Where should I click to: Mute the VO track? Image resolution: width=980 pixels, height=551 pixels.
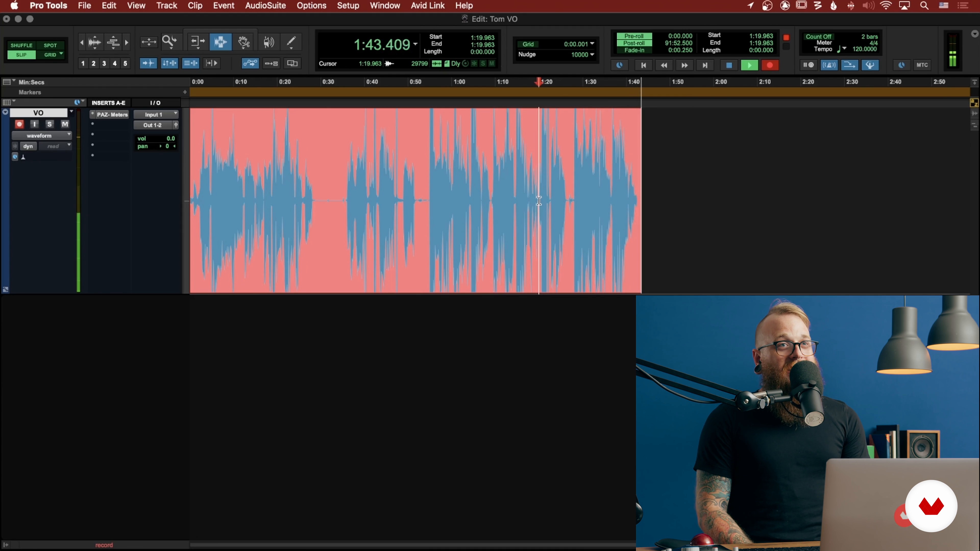tap(65, 124)
